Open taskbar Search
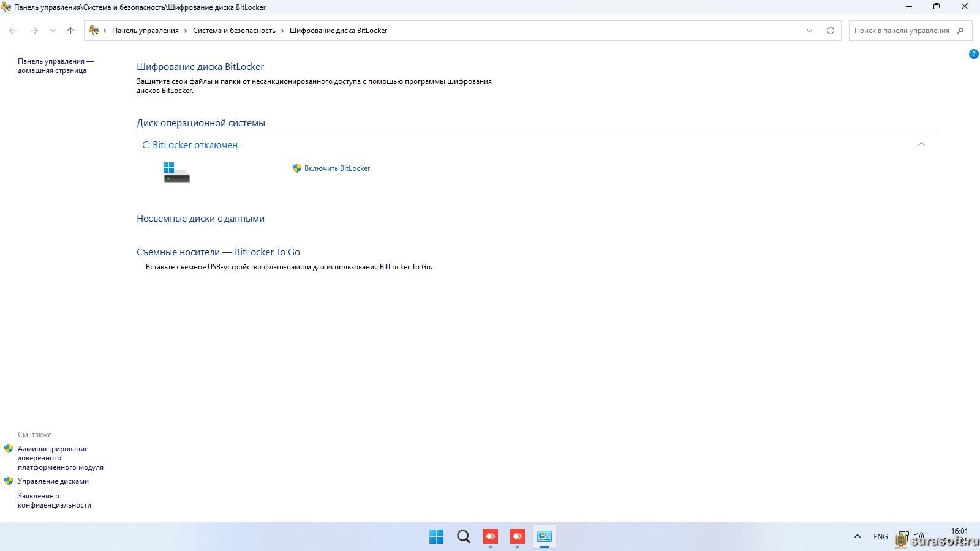Viewport: 980px width, 551px height. (x=464, y=536)
